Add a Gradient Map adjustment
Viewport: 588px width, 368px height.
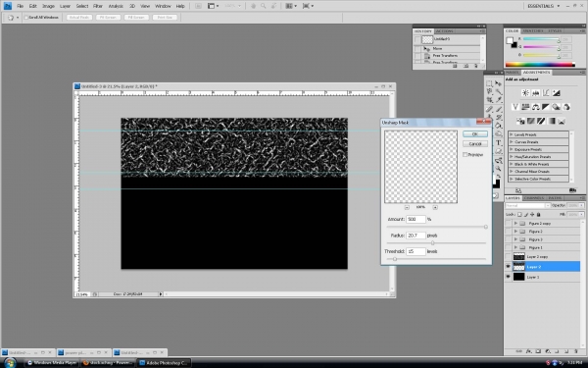point(551,121)
